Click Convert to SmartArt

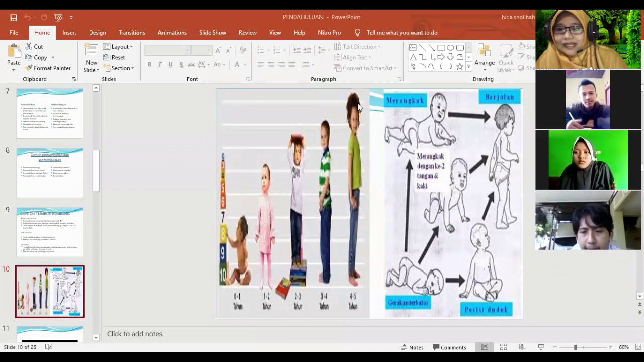365,68
